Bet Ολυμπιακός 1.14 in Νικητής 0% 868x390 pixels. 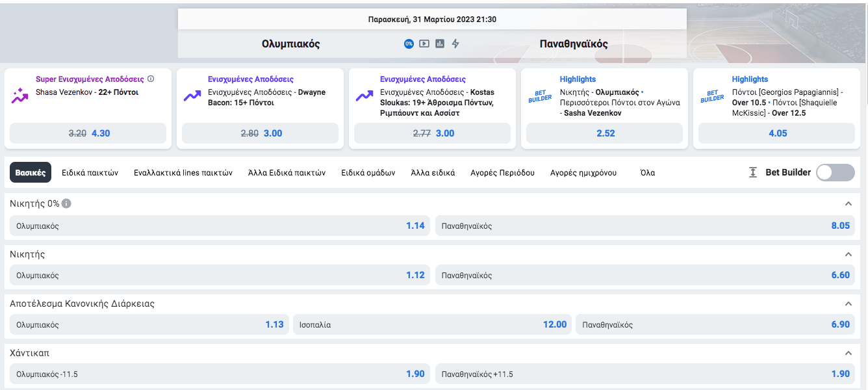[x=220, y=226]
